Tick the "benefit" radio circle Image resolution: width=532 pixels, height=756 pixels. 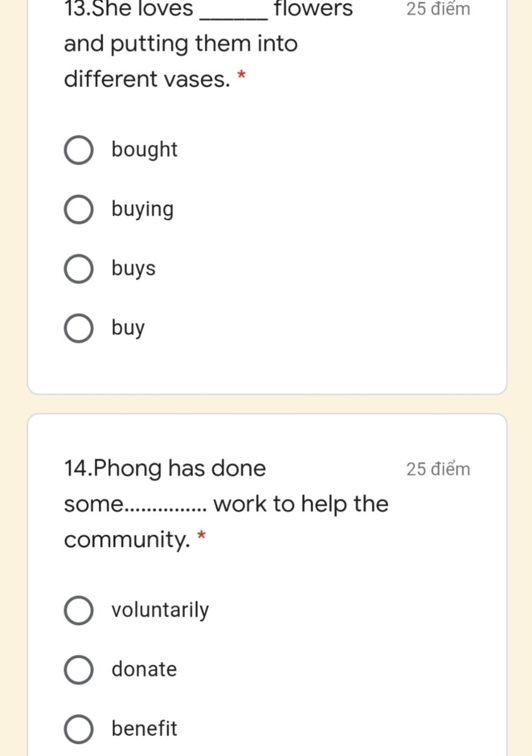coord(79,729)
